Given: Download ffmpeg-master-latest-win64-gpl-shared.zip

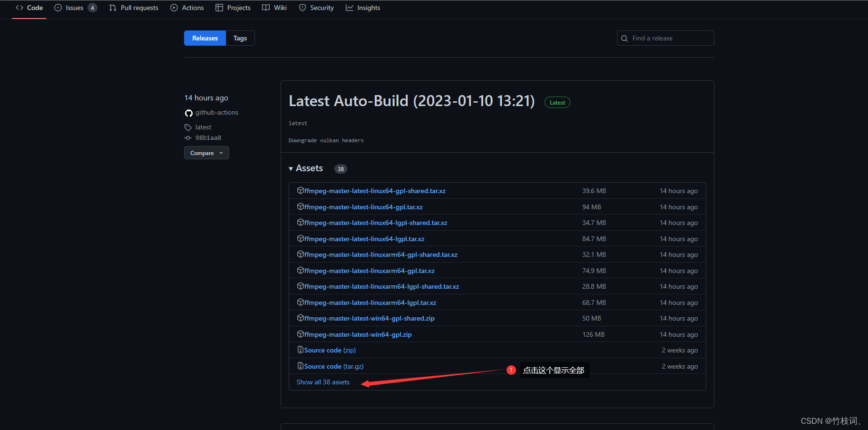Looking at the screenshot, I should 370,318.
